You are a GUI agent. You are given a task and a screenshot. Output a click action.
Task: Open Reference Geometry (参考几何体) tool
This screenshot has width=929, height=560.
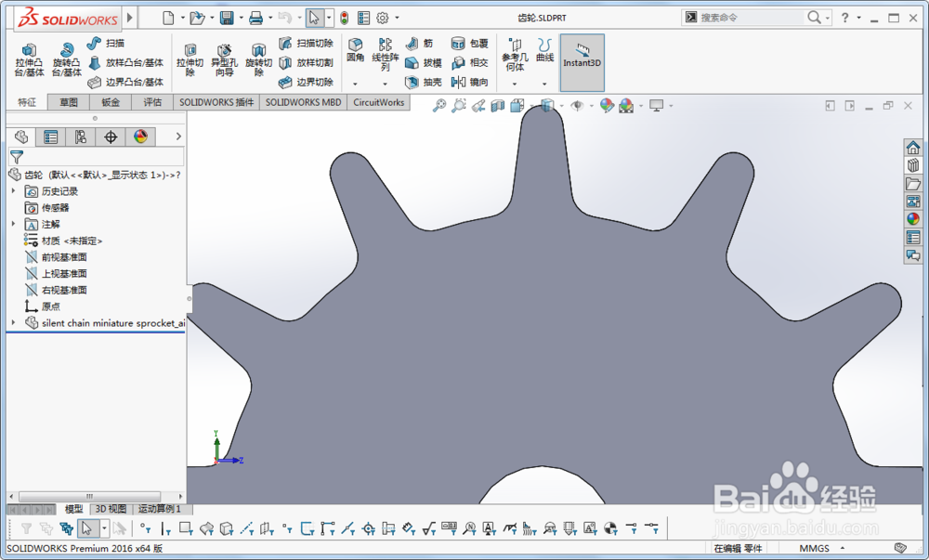tap(515, 55)
